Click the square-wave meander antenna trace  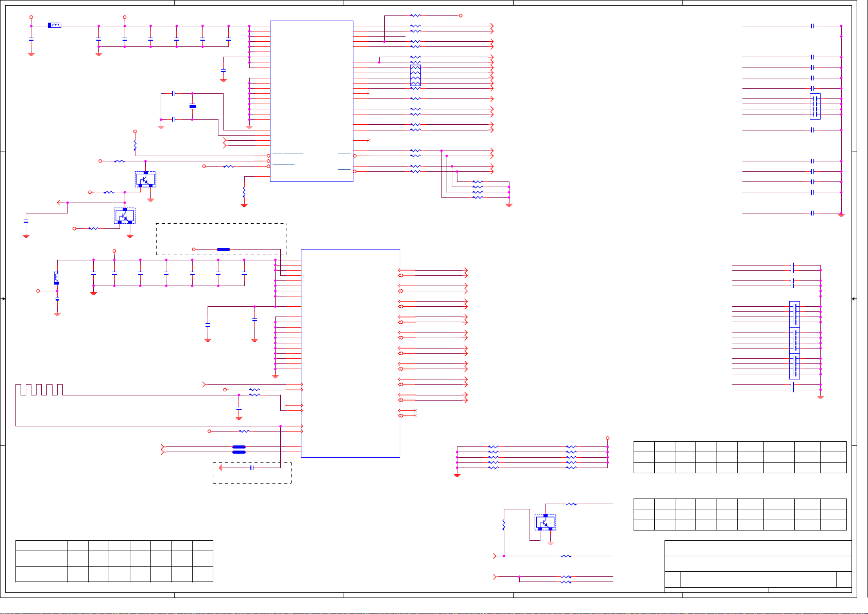[x=39, y=390]
